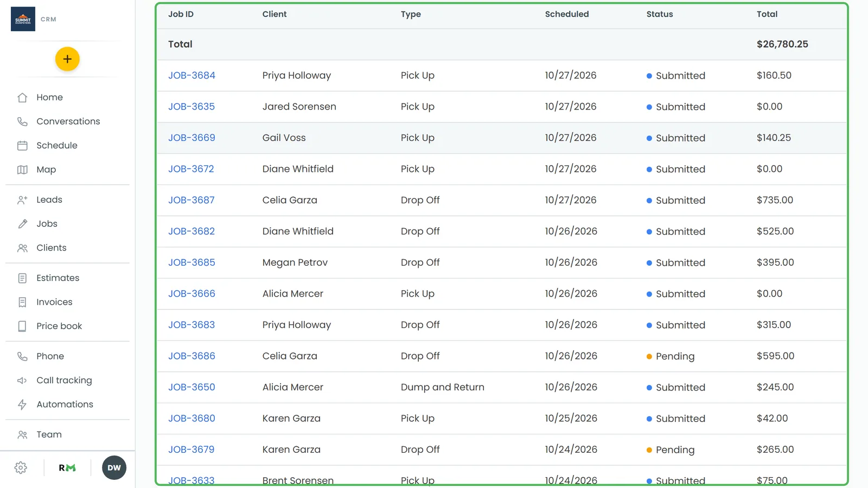This screenshot has height=488, width=868.
Task: Open job link JOB-3686
Action: pos(192,356)
